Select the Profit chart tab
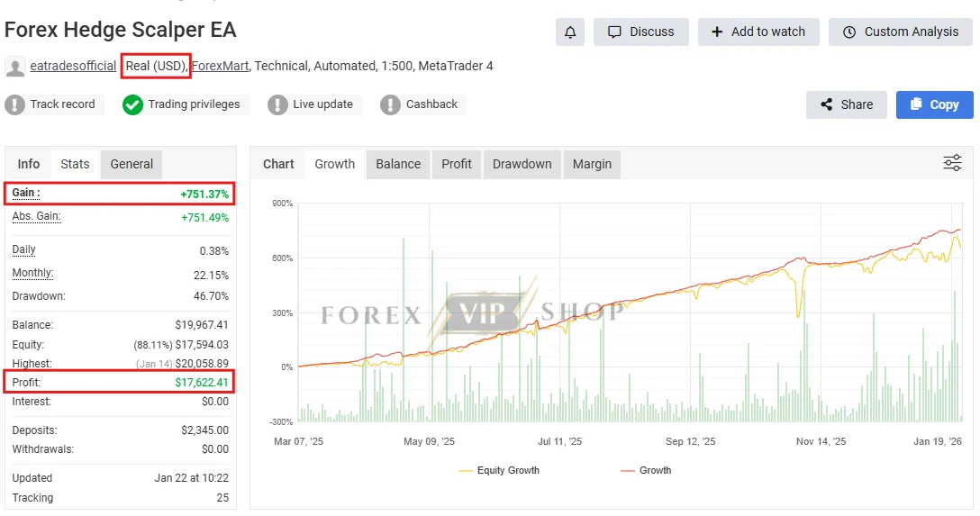980x516 pixels. pos(457,164)
